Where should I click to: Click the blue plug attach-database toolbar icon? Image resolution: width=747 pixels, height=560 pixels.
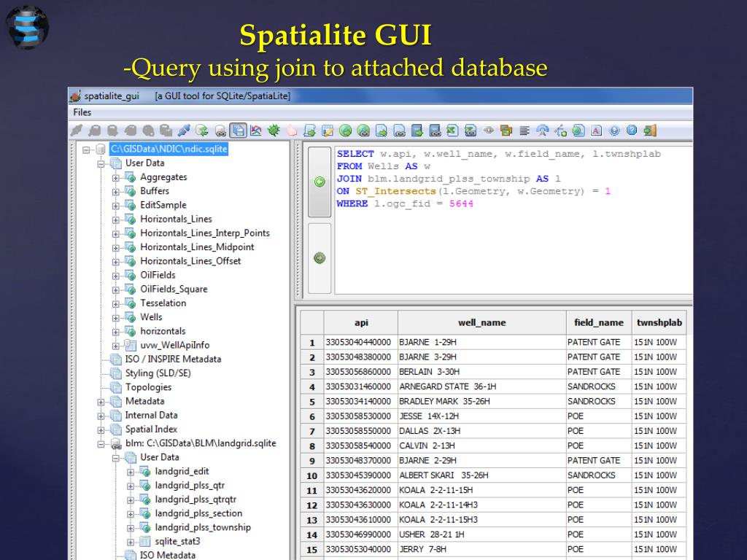click(x=184, y=130)
